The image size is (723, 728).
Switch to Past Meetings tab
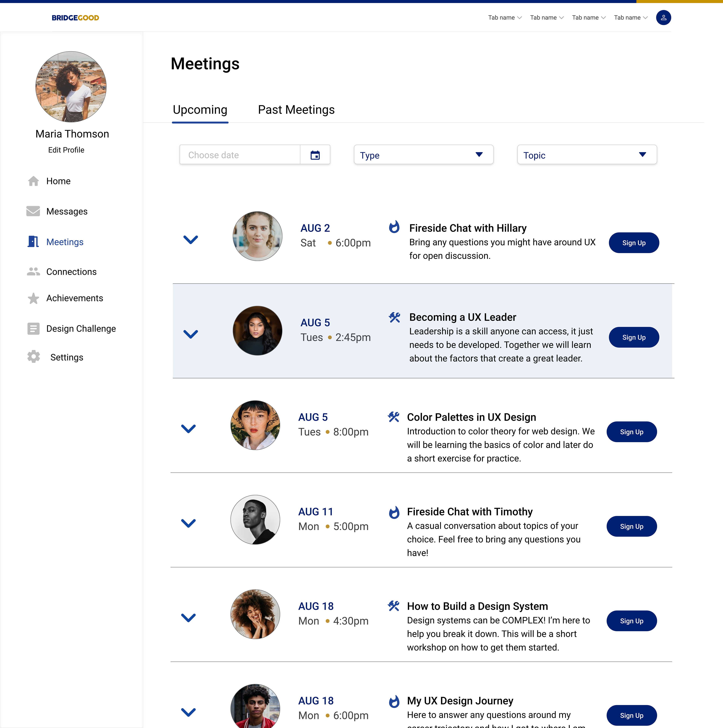click(x=296, y=110)
